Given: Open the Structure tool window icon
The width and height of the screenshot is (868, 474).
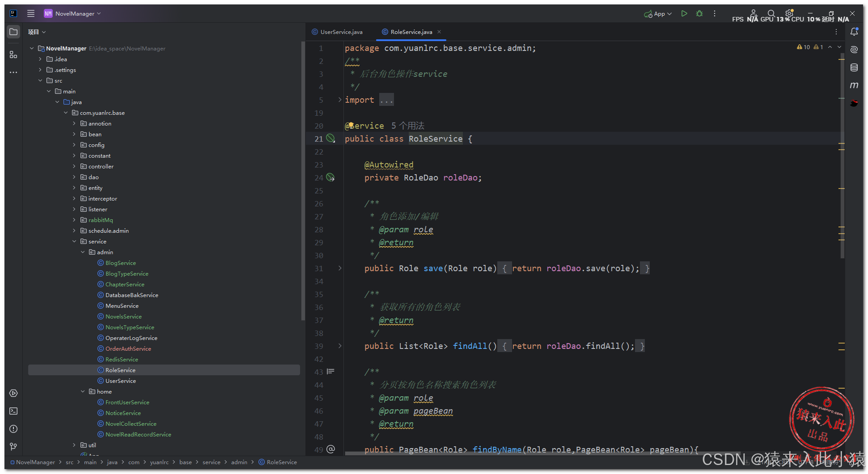Looking at the screenshot, I should coord(13,55).
